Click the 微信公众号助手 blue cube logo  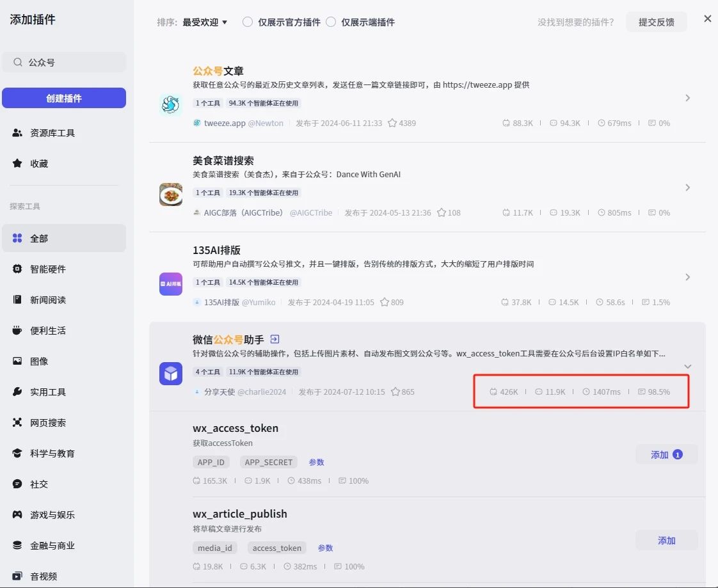[171, 374]
